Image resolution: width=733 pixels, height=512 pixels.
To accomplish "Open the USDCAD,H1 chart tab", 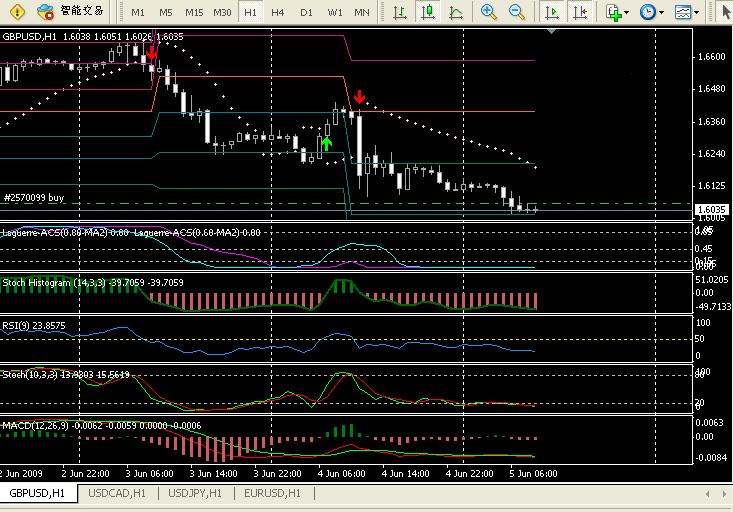I will [117, 493].
